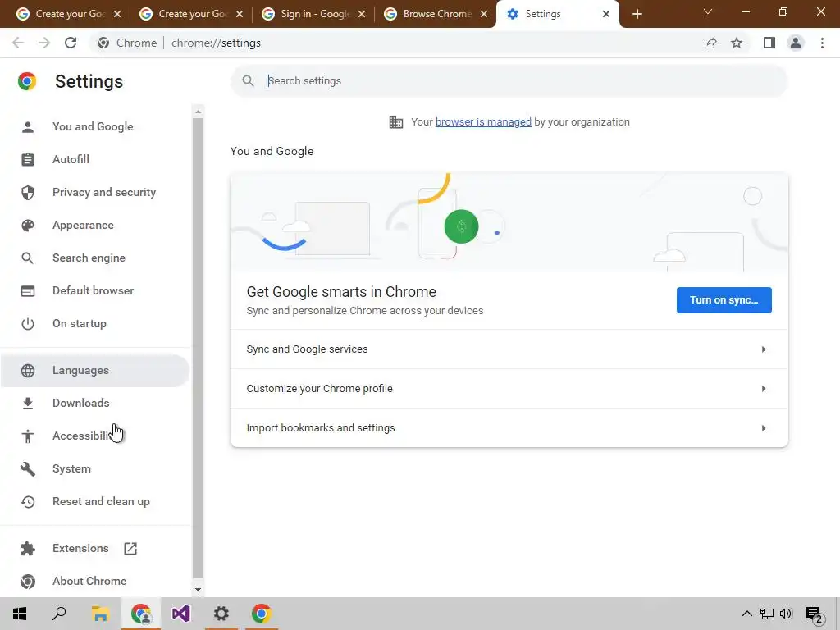Click the Extensions external link icon
The image size is (840, 630).
click(x=130, y=549)
